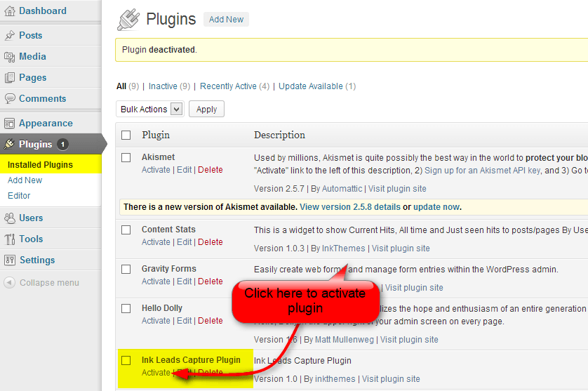Click the Plugins plug icon in sidebar

[9, 144]
